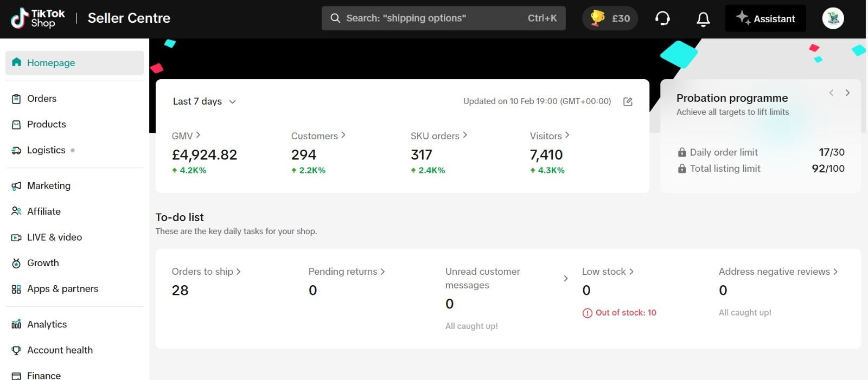Open the £30 trophy rewards badge
This screenshot has width=868, height=380.
click(610, 18)
